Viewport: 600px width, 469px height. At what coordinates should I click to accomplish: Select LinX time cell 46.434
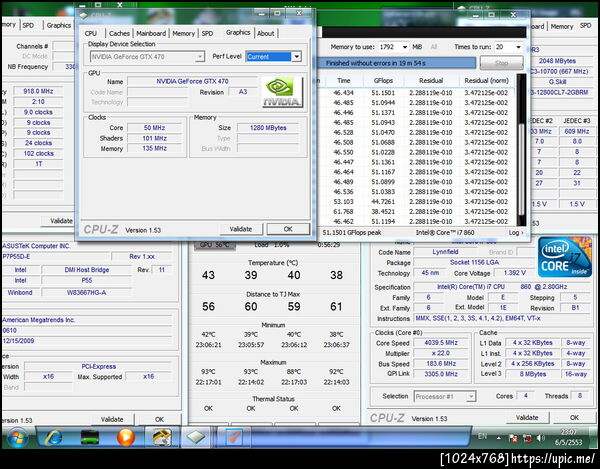pos(343,93)
